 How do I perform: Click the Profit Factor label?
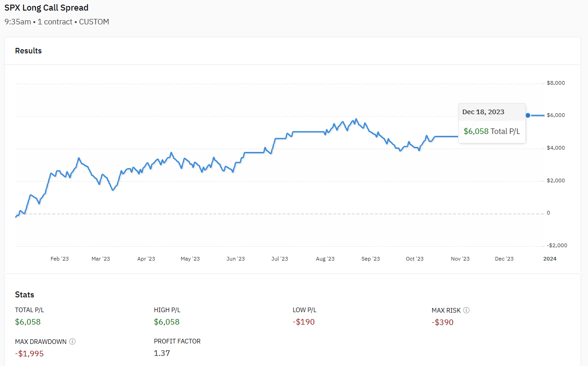point(177,342)
